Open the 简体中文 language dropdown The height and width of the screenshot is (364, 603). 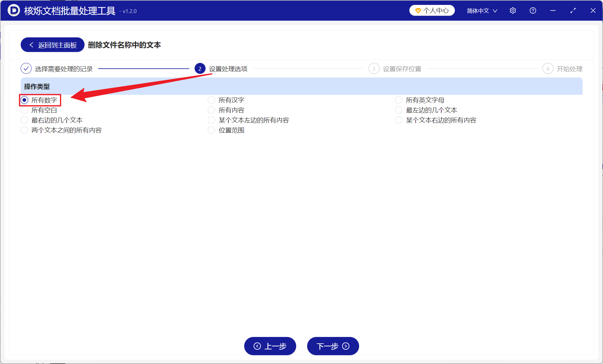[x=481, y=10]
